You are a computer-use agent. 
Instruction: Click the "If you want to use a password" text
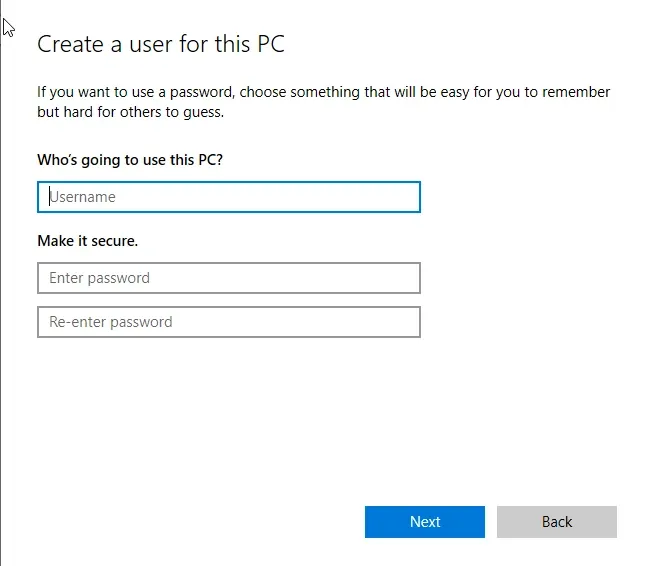pos(135,92)
